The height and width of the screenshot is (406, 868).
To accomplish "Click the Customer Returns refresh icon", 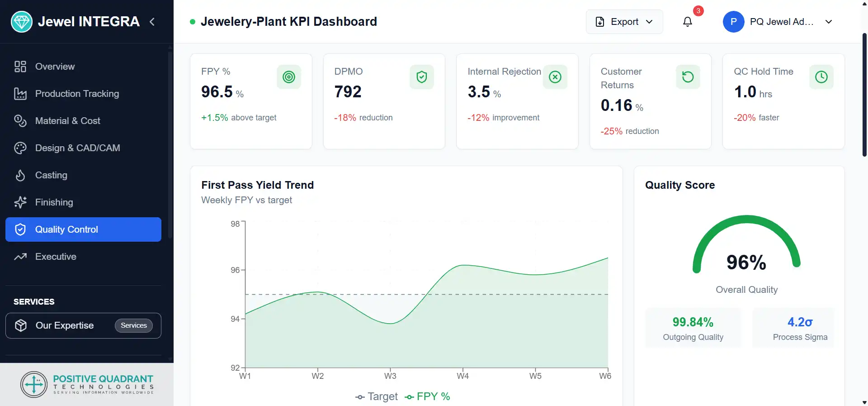I will pos(688,77).
